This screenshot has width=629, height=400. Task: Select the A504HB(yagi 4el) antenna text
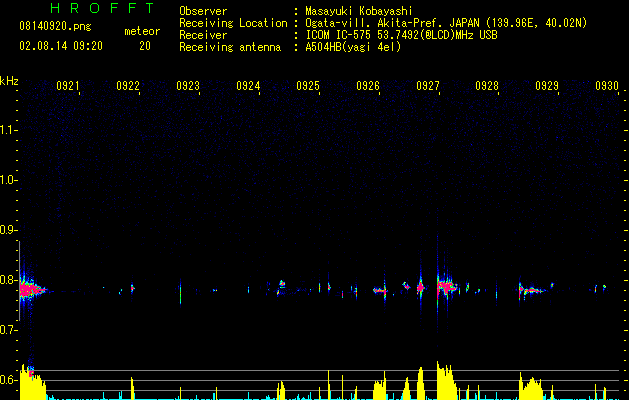[353, 47]
